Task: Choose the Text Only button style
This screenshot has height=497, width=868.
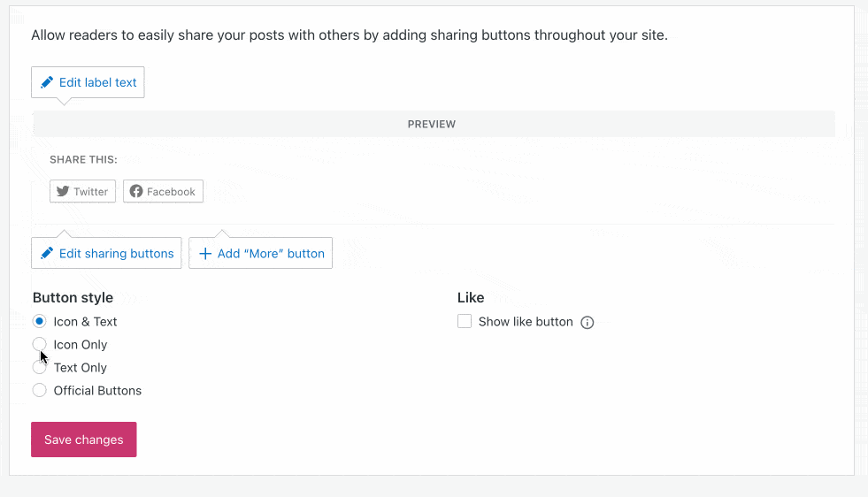Action: tap(39, 368)
